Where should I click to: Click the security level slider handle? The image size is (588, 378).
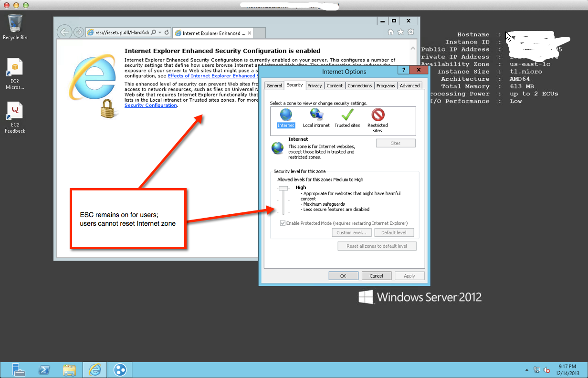[x=284, y=189]
